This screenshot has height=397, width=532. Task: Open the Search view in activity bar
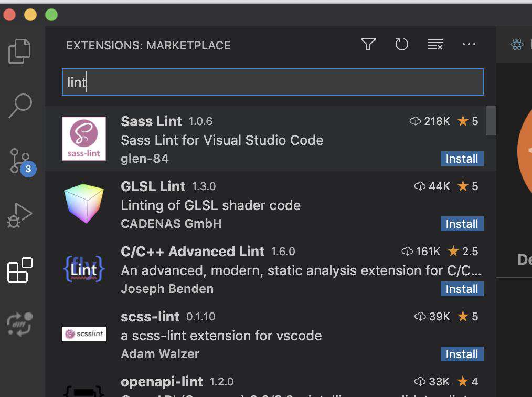point(20,106)
